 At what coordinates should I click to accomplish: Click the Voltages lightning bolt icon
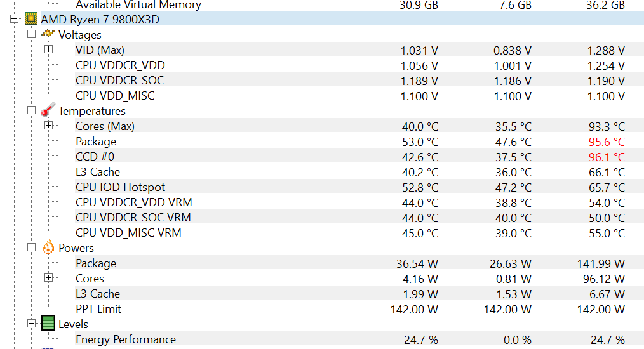pos(48,34)
